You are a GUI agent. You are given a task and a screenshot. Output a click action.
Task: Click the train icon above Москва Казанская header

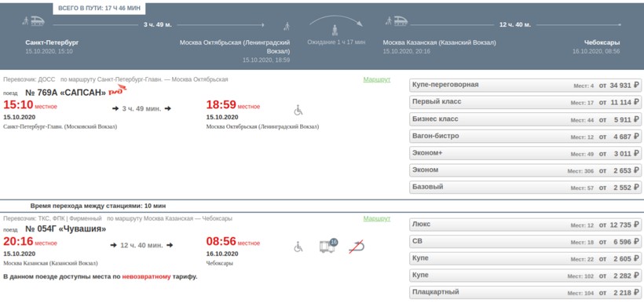(397, 21)
